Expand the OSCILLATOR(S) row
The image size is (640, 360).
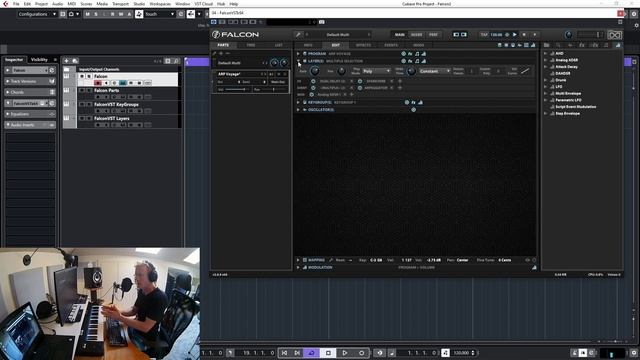click(298, 110)
